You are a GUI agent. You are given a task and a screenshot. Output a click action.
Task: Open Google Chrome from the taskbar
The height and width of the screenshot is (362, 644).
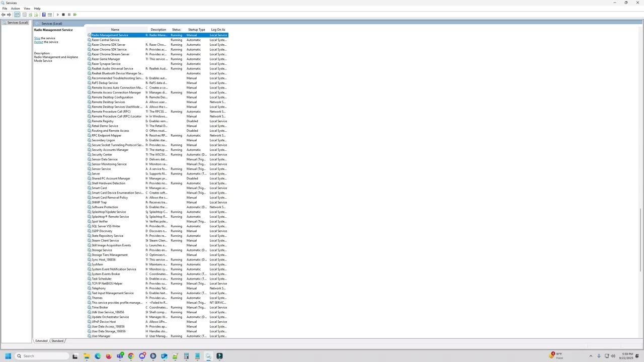point(131,356)
